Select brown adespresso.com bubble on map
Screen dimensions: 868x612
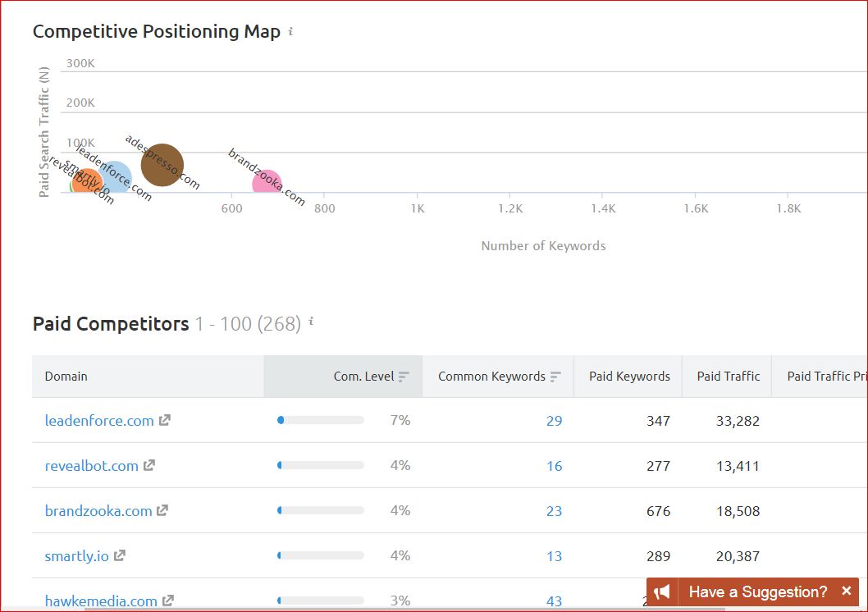pyautogui.click(x=162, y=165)
